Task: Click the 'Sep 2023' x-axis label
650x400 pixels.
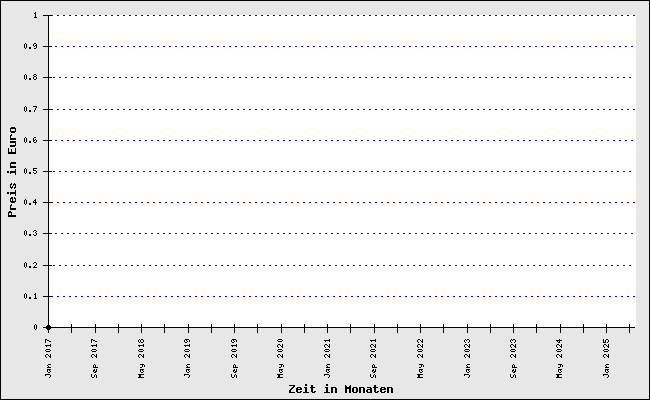Action: click(x=513, y=359)
